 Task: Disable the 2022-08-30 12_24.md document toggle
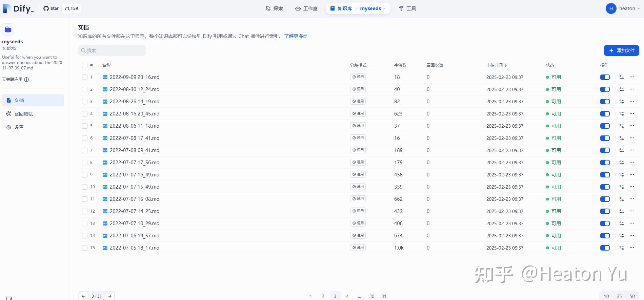(605, 89)
